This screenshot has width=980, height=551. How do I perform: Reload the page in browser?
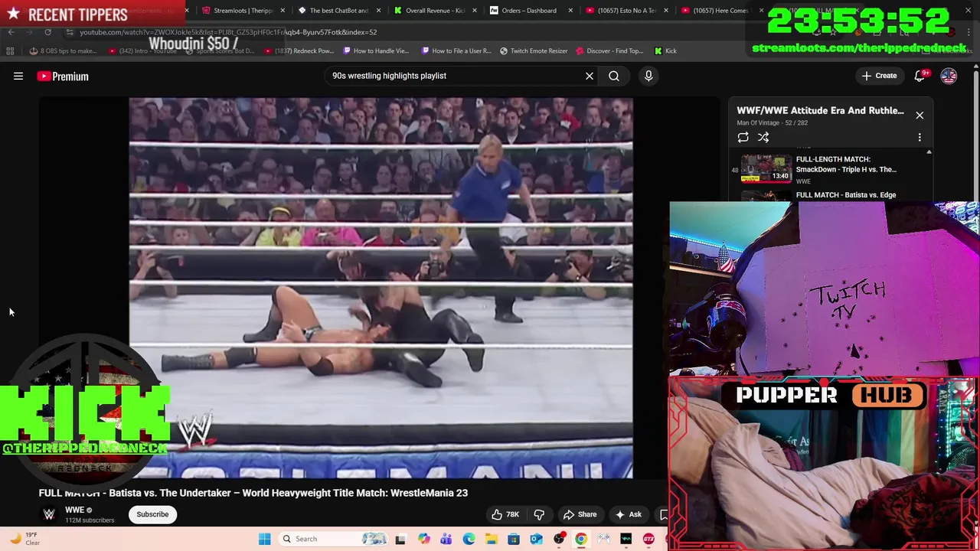pyautogui.click(x=47, y=32)
